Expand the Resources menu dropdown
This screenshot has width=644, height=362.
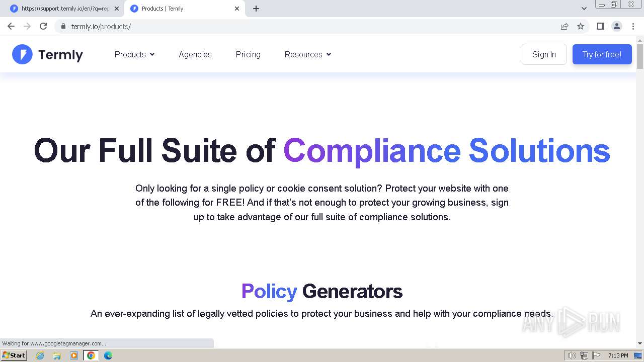click(x=308, y=54)
